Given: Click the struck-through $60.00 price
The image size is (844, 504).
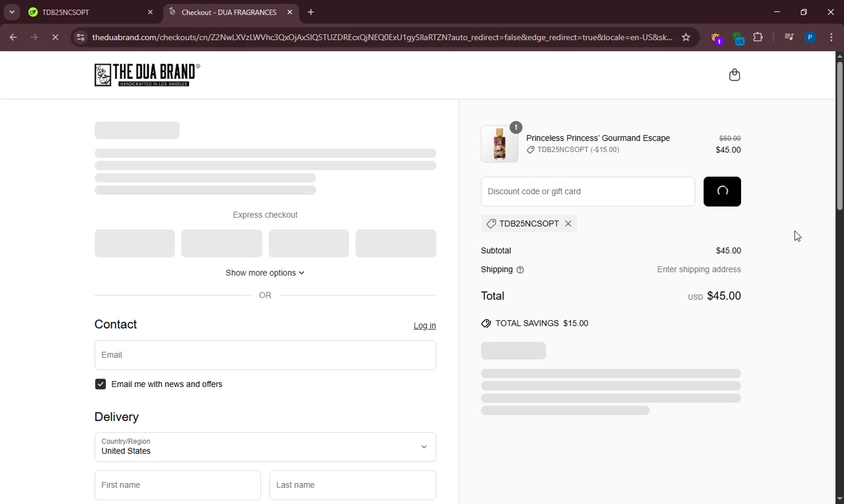Looking at the screenshot, I should (x=730, y=138).
